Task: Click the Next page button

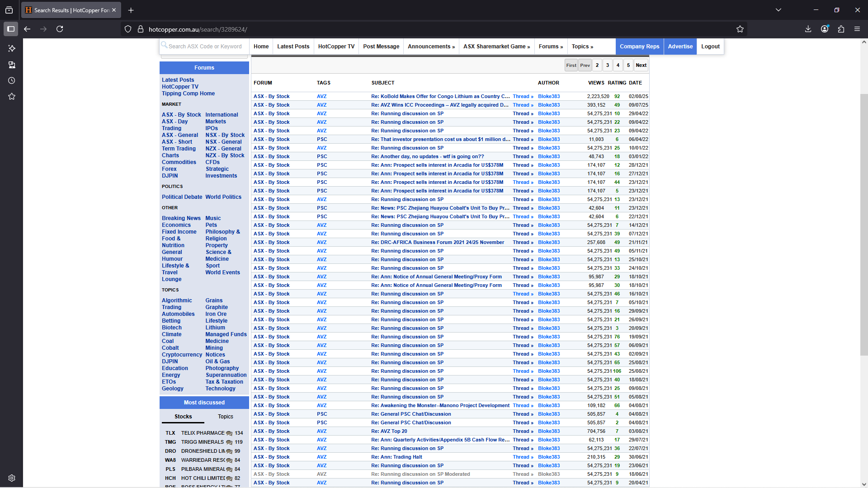Action: [641, 65]
